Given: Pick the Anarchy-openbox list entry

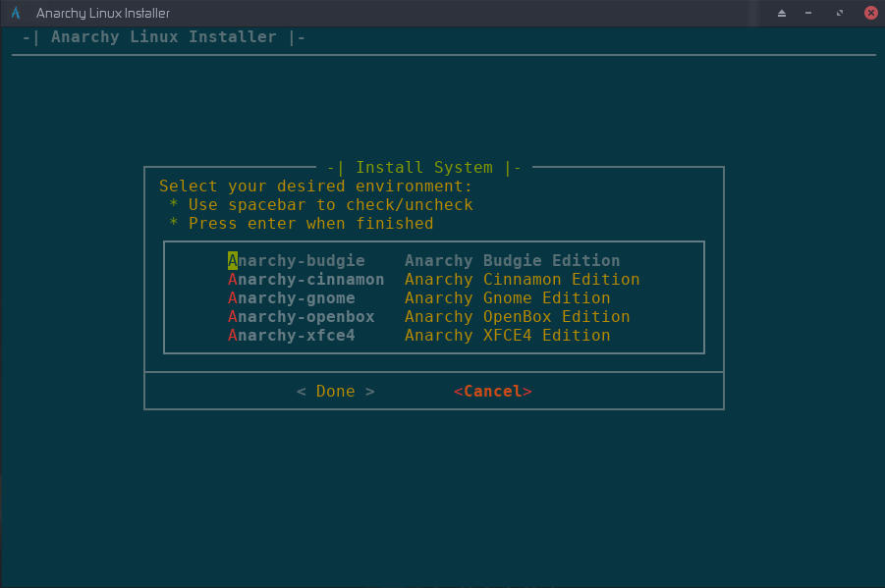Looking at the screenshot, I should coord(301,317).
